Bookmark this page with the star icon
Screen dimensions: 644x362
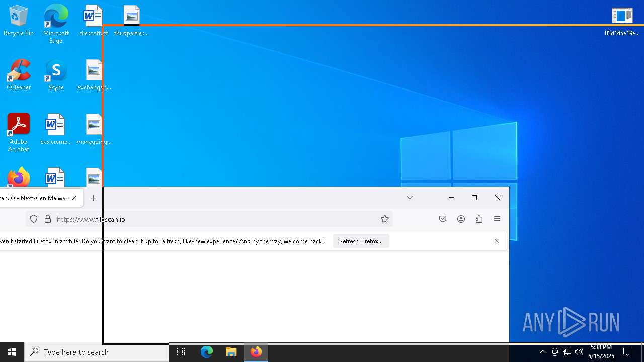click(385, 219)
